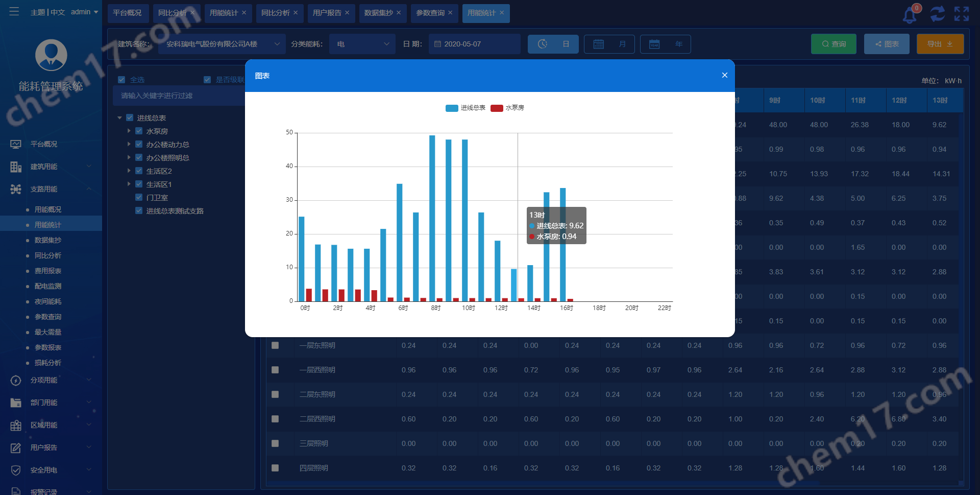Open the building name dropdown
The image size is (980, 495).
[x=222, y=44]
